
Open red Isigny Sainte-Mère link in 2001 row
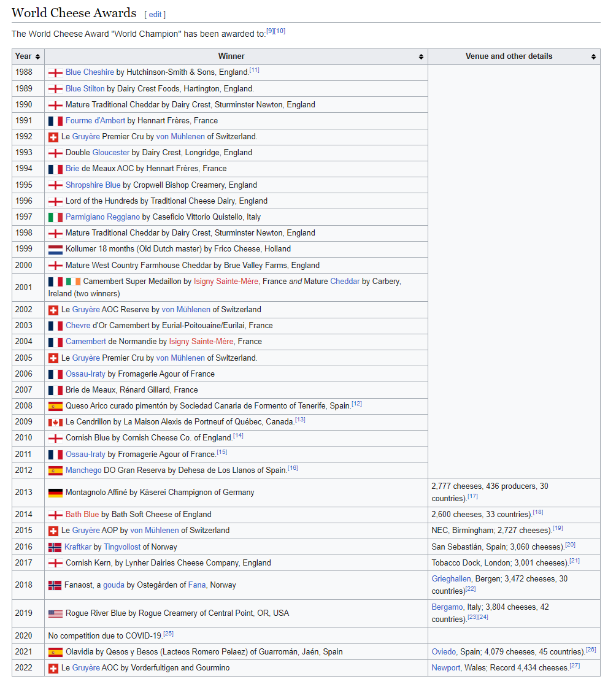(x=226, y=282)
